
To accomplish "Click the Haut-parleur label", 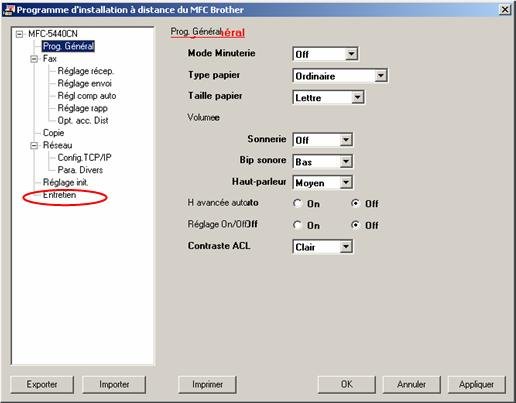I will (x=259, y=182).
